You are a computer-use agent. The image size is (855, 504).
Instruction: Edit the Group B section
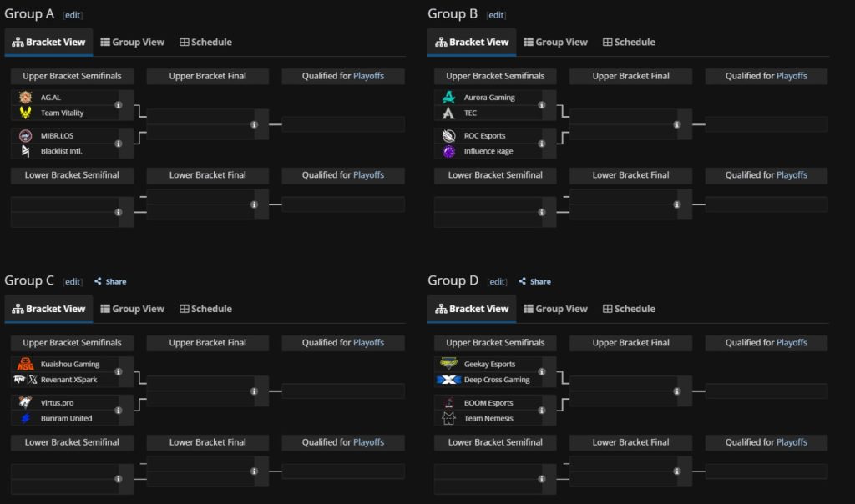click(x=496, y=15)
